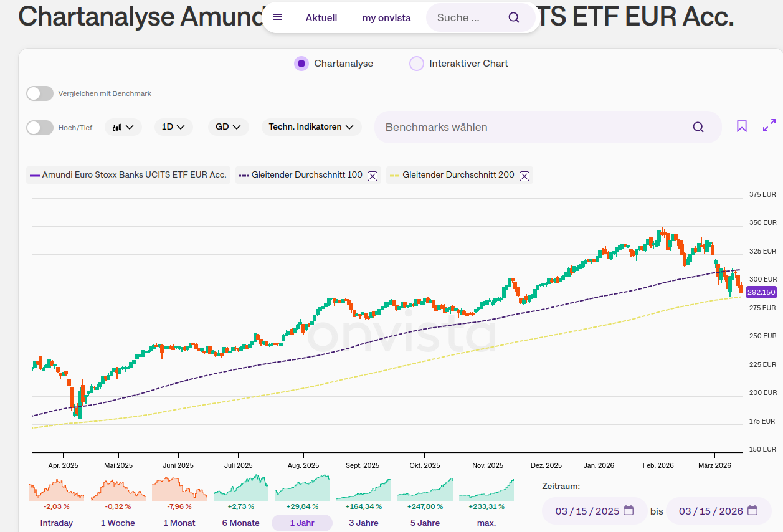The width and height of the screenshot is (783, 532).
Task: Select the Chartanalyse radio option
Action: click(x=301, y=64)
